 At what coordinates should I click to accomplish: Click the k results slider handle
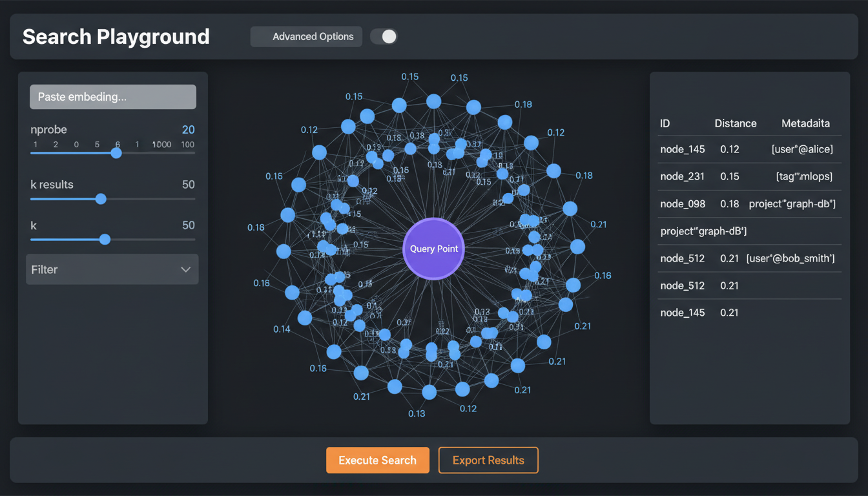tap(101, 199)
